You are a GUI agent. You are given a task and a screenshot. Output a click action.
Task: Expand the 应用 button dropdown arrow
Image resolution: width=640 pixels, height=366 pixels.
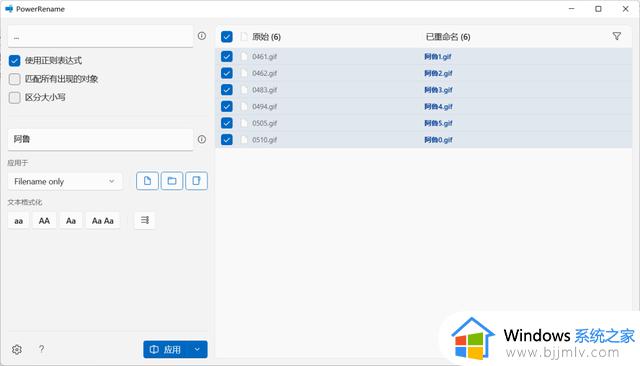tap(197, 350)
